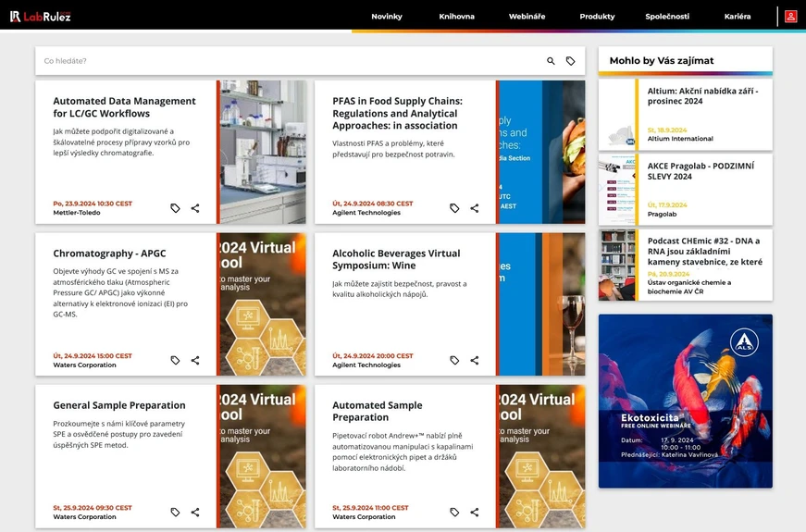Viewport: 806px width, 532px height.
Task: Tag icon on PFAS in Food Supply card
Action: [x=454, y=208]
